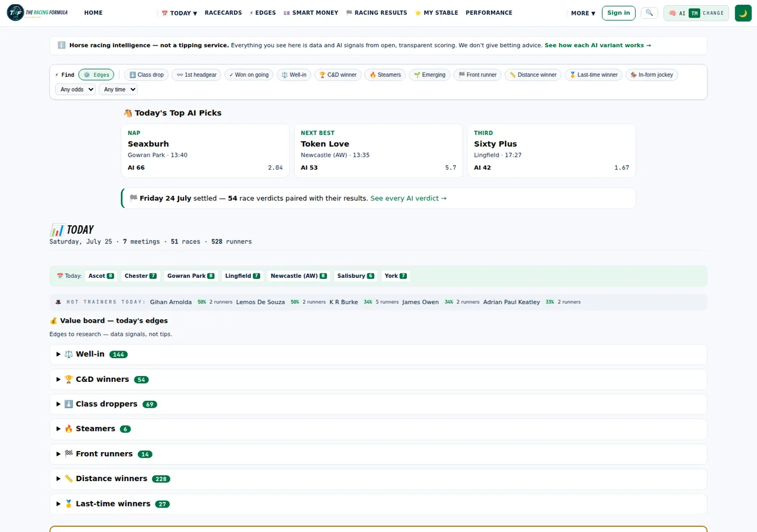Open EDGES nav item
The image size is (757, 532).
point(263,12)
